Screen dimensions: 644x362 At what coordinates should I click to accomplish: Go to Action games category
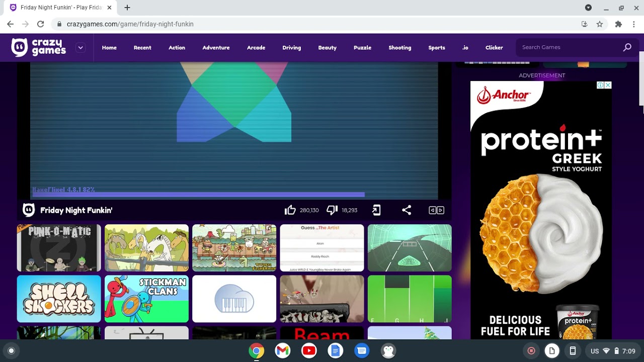(x=177, y=48)
